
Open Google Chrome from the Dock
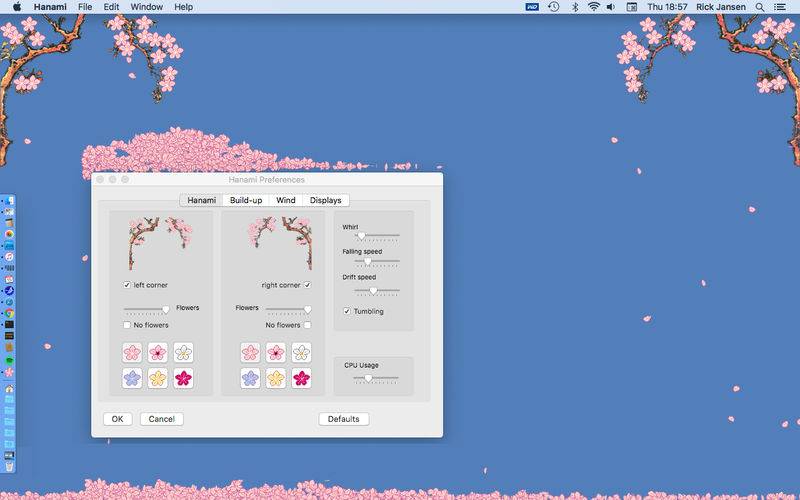point(9,313)
